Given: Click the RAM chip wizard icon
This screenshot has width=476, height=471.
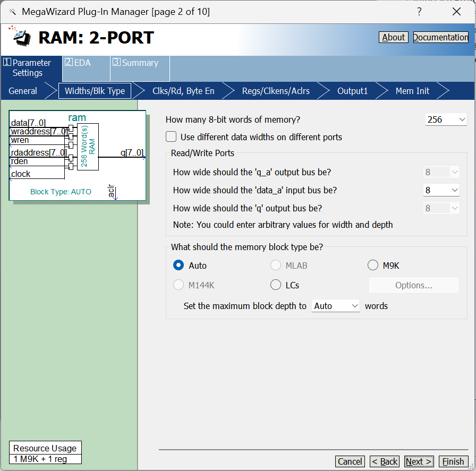Looking at the screenshot, I should [x=20, y=37].
